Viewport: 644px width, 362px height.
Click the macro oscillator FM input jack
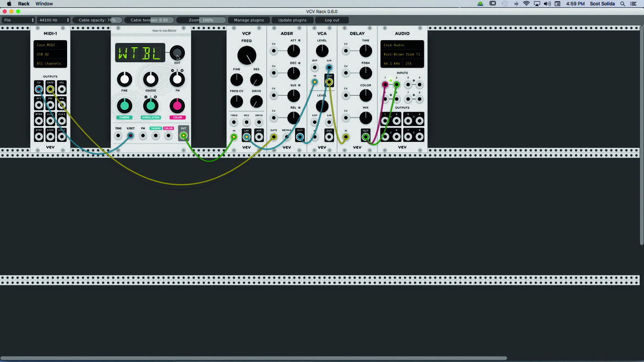[x=143, y=135]
